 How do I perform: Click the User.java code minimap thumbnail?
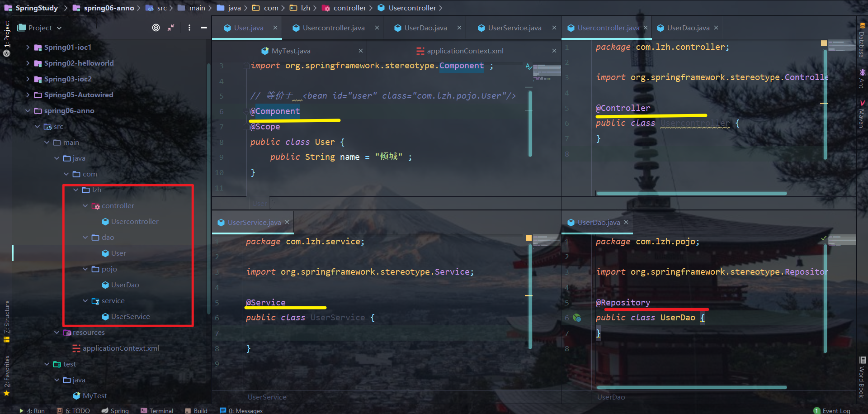pyautogui.click(x=547, y=72)
